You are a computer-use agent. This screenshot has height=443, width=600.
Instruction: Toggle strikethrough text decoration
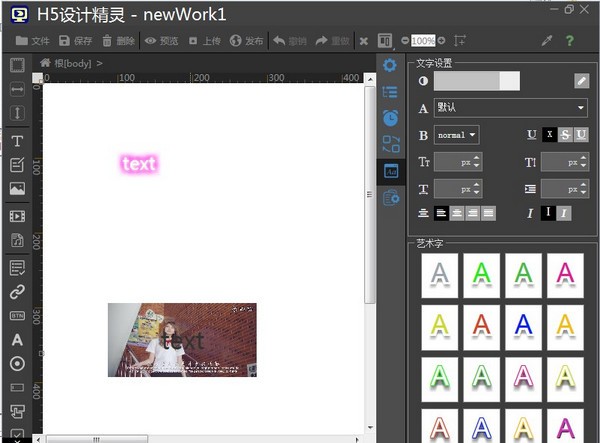click(x=565, y=134)
